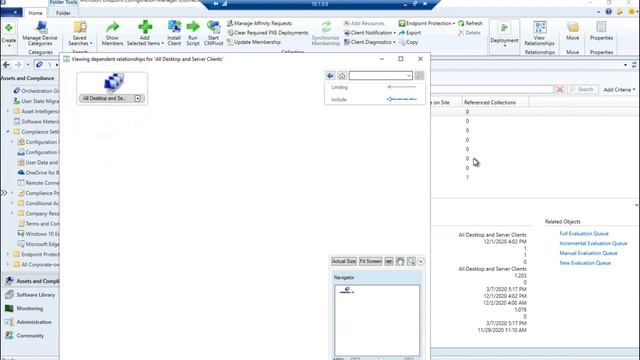Open the Add Criteria dropdown

[x=619, y=89]
